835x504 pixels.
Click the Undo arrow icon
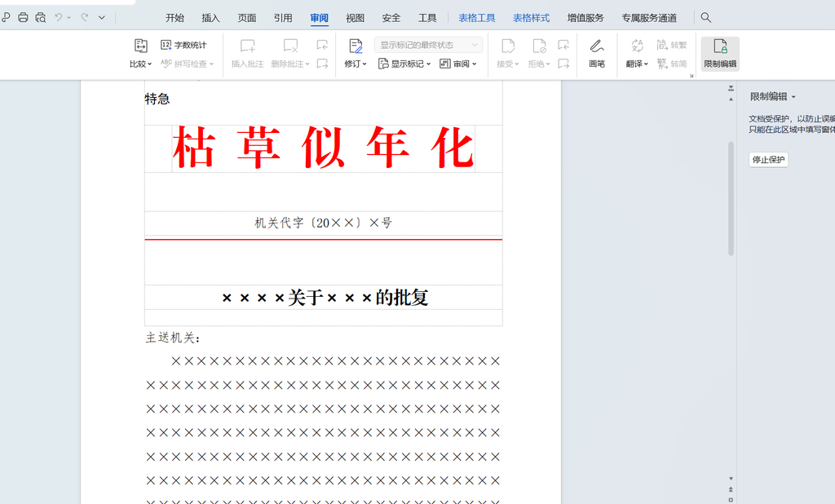click(59, 18)
